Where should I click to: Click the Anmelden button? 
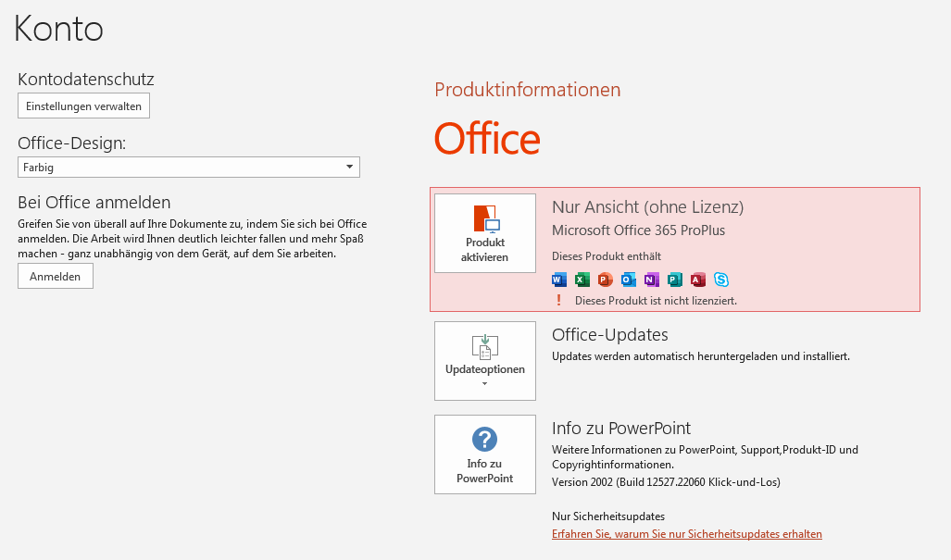coord(56,277)
